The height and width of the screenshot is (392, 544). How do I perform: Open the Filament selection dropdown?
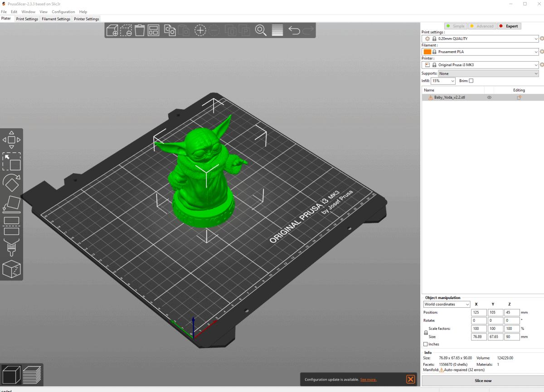pyautogui.click(x=481, y=52)
